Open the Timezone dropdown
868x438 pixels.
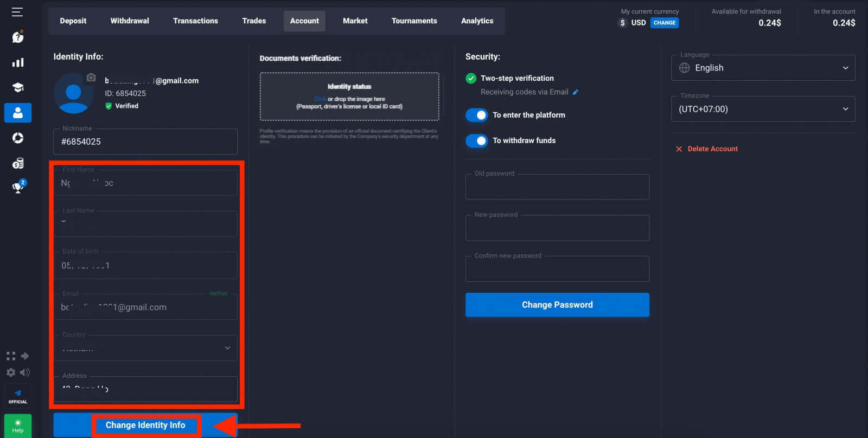tap(763, 109)
